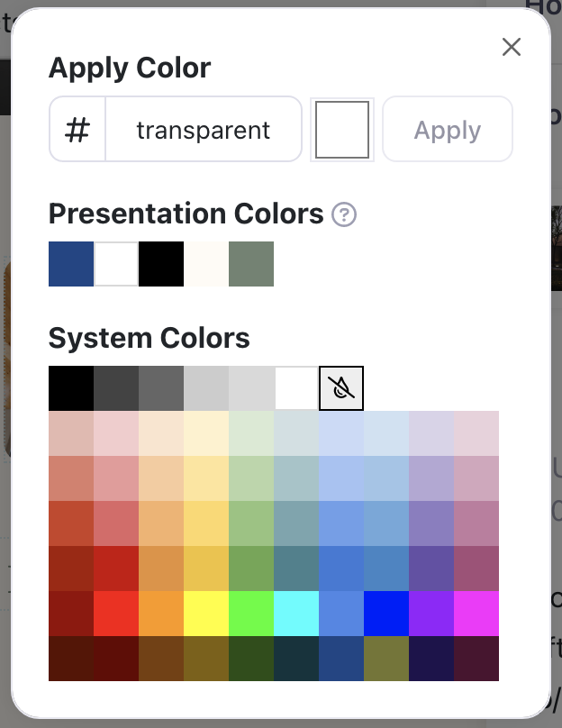The image size is (562, 728).
Task: Pick the navy blue presentation color
Action: coord(71,264)
